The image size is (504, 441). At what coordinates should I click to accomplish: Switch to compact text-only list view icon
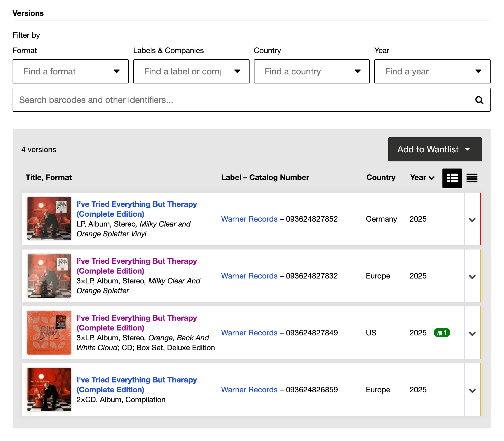coord(472,178)
